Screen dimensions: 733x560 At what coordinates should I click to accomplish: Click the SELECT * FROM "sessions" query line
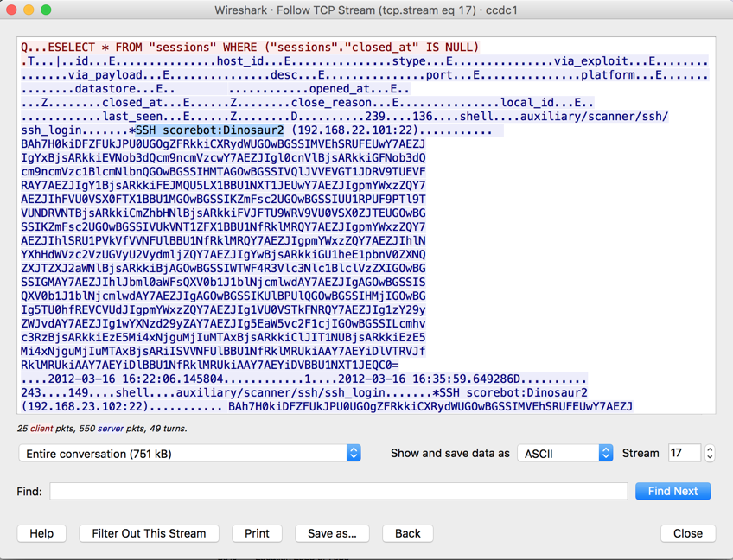250,48
